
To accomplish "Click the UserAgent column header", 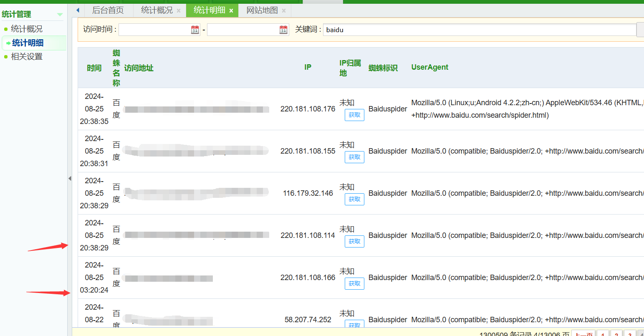I will (x=429, y=67).
